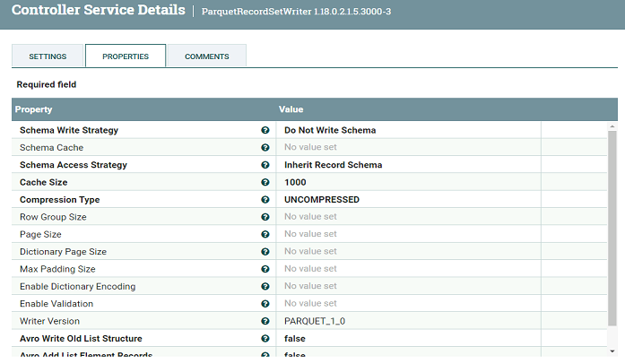Select the Max Padding Size property name
The height and width of the screenshot is (364, 625).
coord(57,269)
